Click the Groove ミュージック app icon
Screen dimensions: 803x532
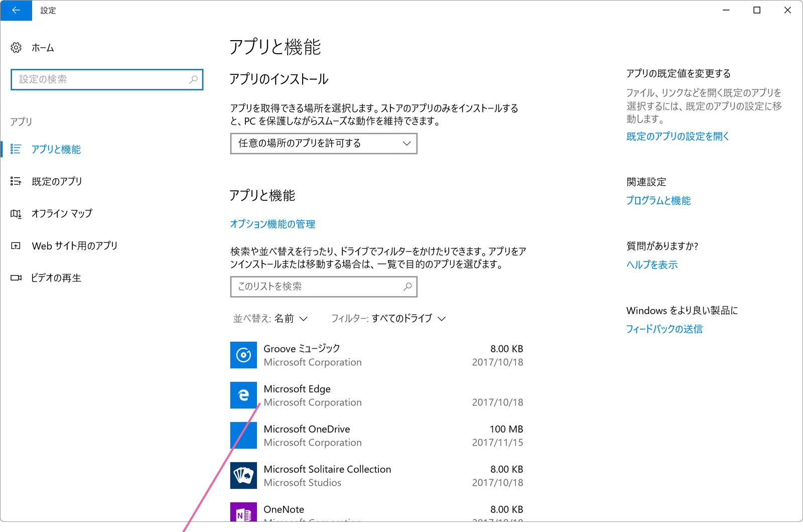[243, 355]
